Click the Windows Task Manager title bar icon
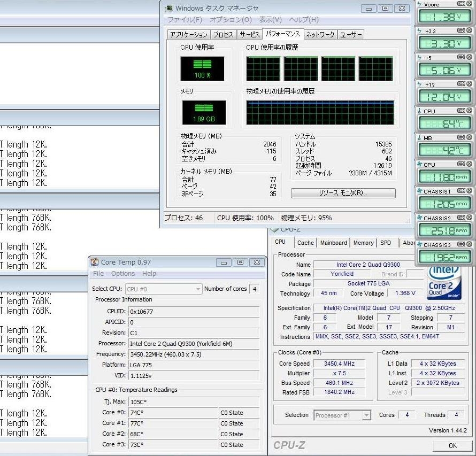This screenshot has height=456, width=476. [x=169, y=9]
